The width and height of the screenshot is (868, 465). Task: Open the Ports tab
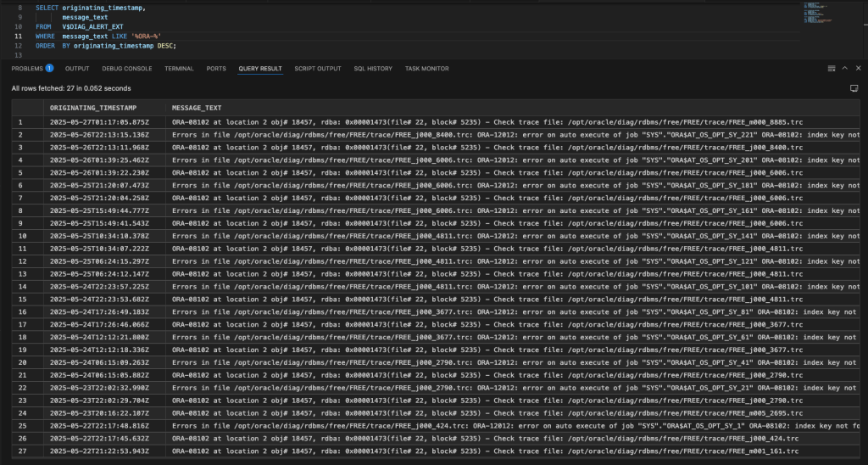pyautogui.click(x=216, y=68)
